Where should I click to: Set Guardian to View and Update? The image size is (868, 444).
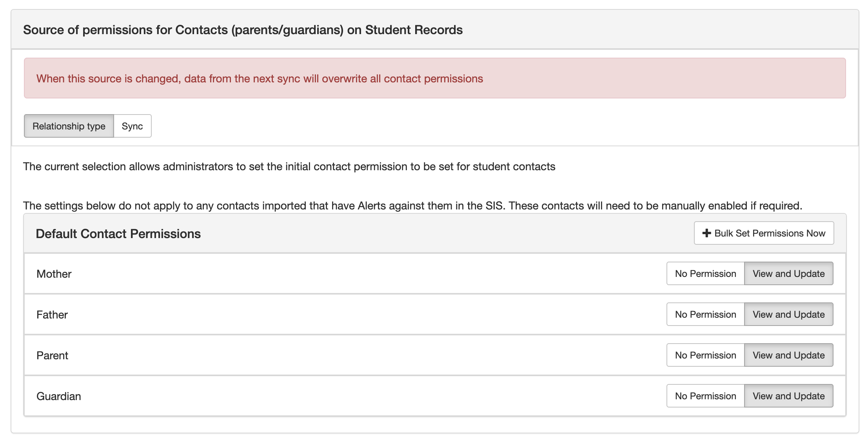click(x=788, y=396)
